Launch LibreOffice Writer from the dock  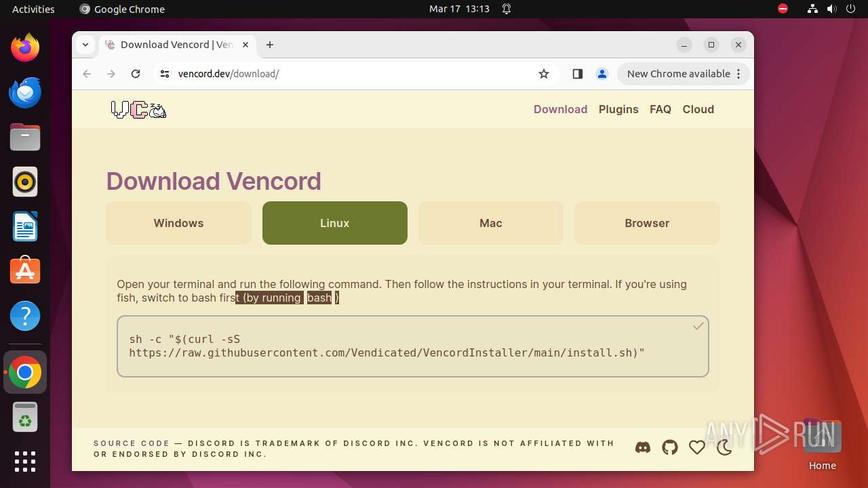(25, 226)
